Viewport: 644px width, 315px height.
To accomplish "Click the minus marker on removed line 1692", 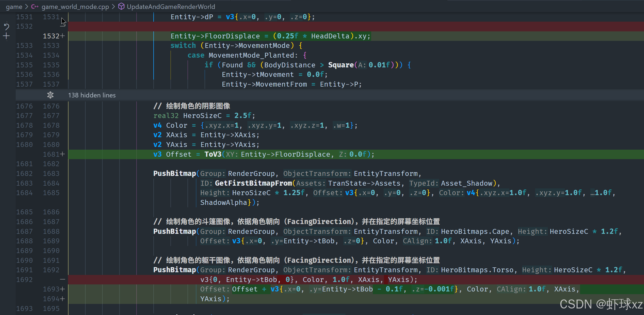I will pos(63,280).
